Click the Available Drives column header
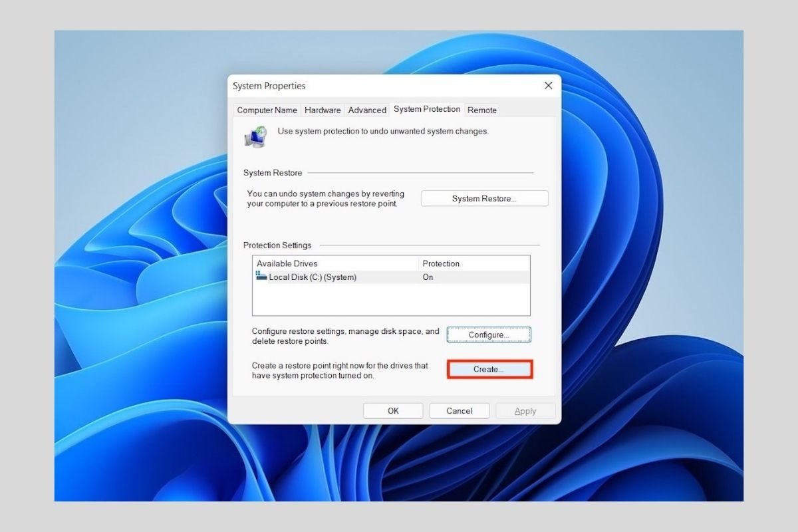 tap(287, 263)
